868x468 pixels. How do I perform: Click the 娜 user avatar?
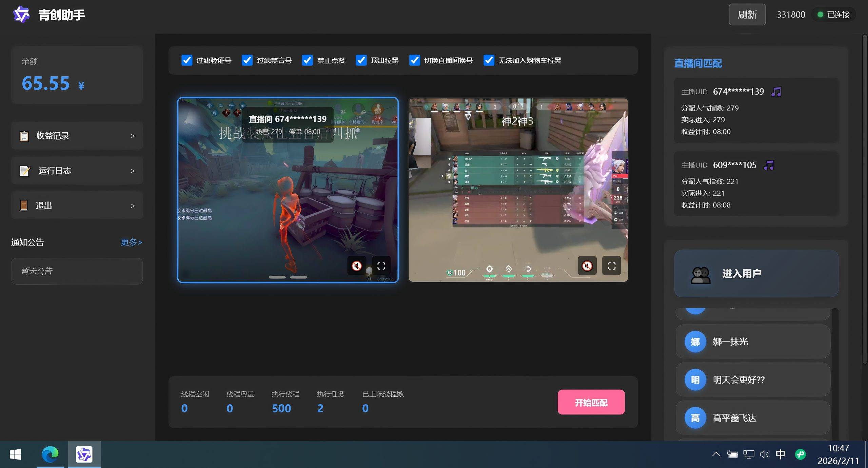click(695, 342)
